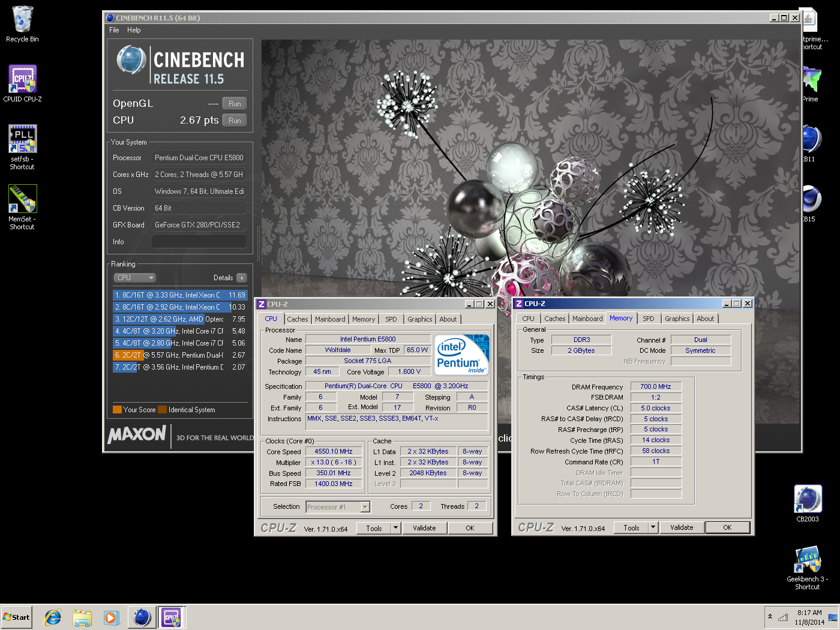Switch to CPU tab in right CPU-Z
The width and height of the screenshot is (840, 630).
click(x=528, y=319)
